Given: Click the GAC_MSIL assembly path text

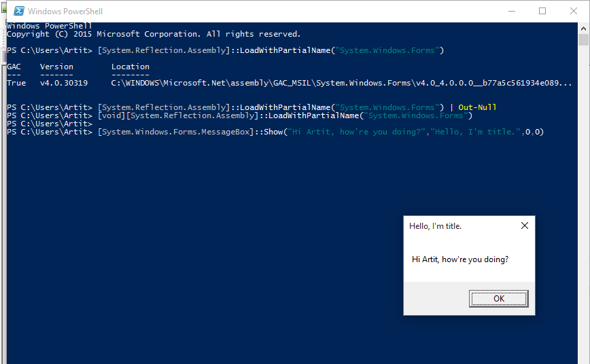Looking at the screenshot, I should [x=341, y=83].
